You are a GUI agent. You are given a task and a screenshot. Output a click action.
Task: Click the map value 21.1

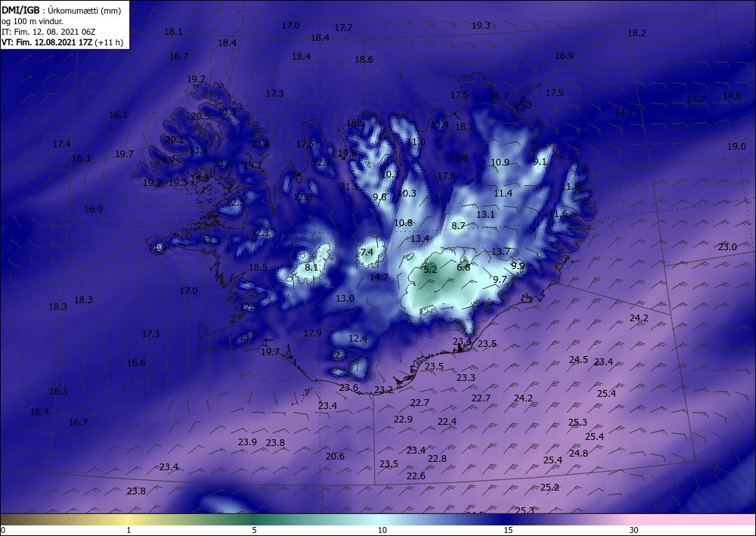point(349,186)
